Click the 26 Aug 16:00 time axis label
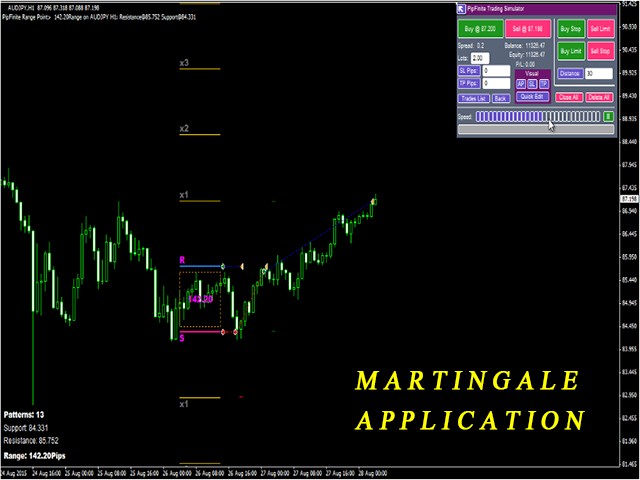 pyautogui.click(x=242, y=473)
